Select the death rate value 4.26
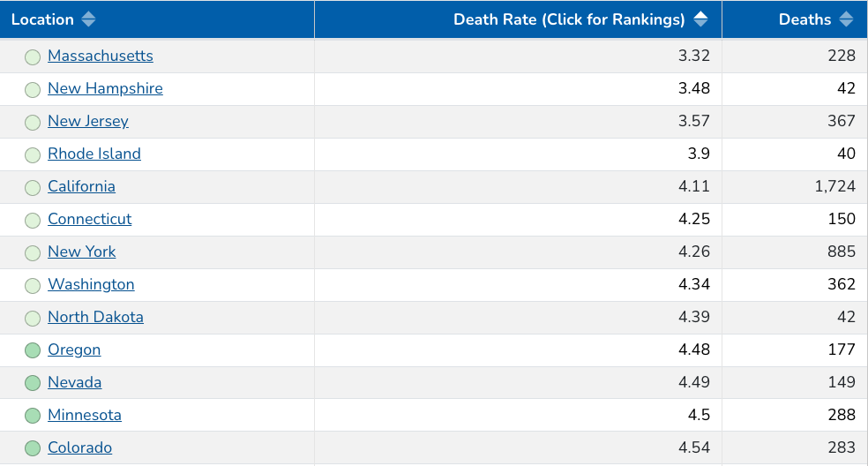 tap(694, 252)
